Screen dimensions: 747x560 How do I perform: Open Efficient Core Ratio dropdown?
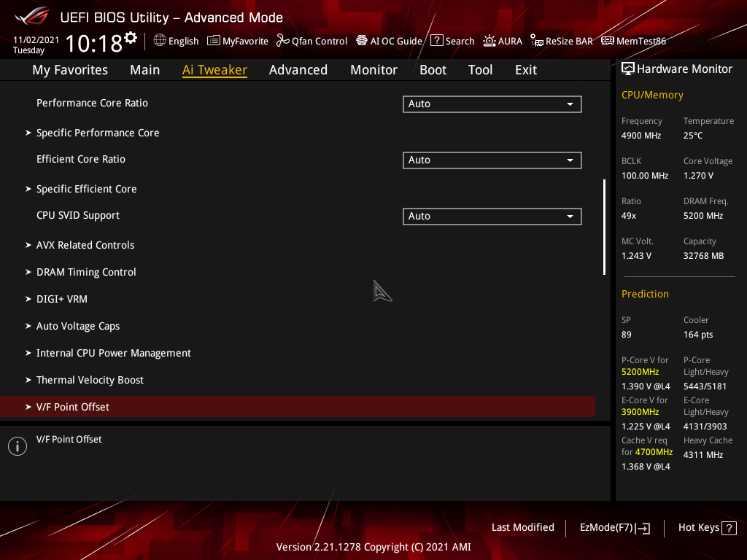(492, 160)
